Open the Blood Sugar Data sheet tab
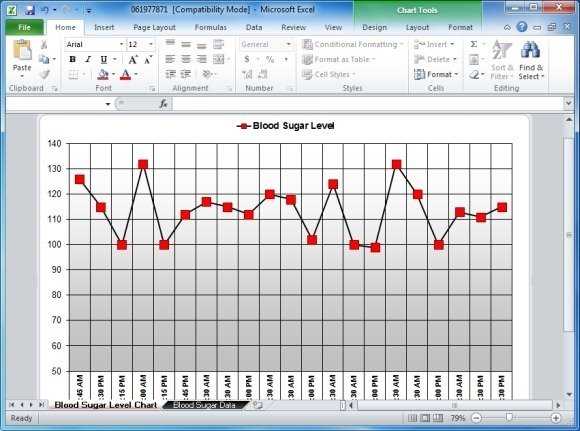This screenshot has width=580, height=431. 204,405
